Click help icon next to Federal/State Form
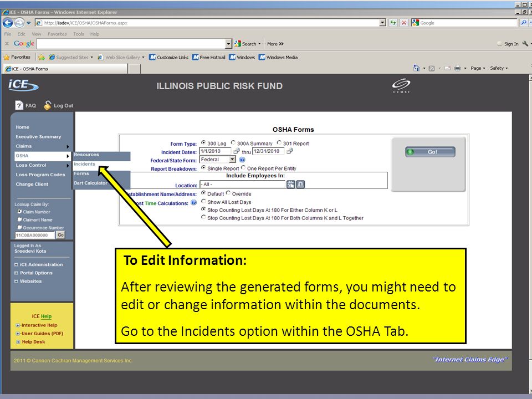 coord(242,160)
